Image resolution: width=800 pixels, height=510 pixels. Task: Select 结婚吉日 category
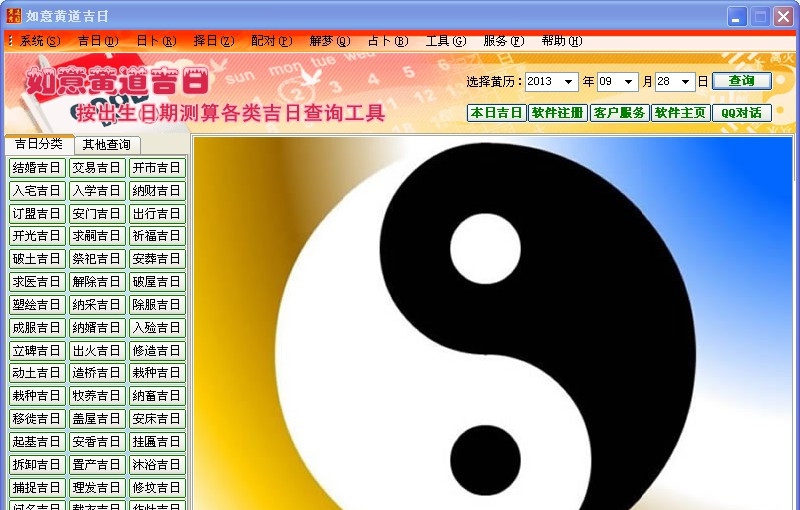(37, 168)
